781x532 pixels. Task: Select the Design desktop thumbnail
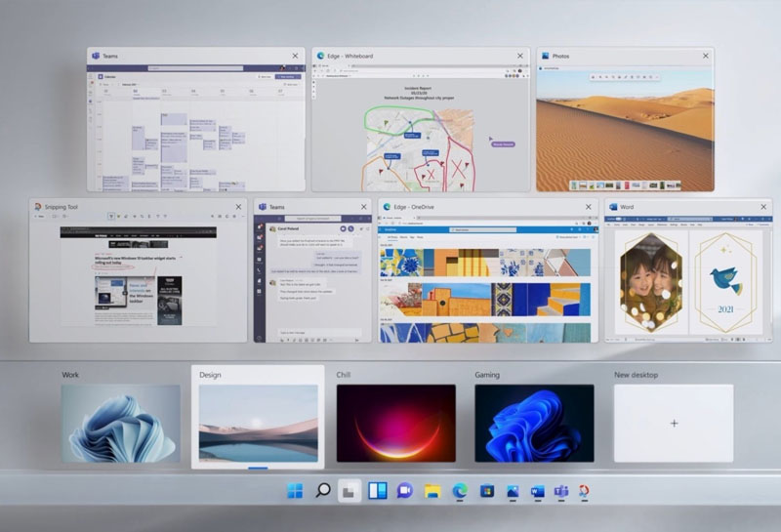(258, 423)
